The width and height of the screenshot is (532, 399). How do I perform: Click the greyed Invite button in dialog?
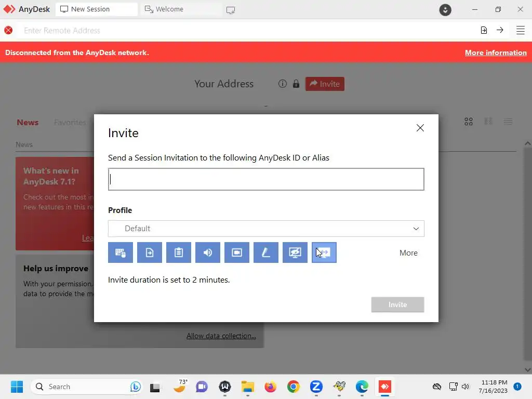click(397, 304)
